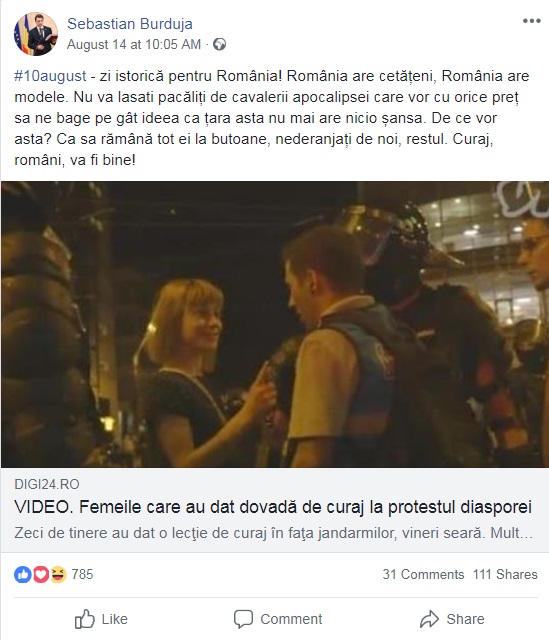Click the red heart Love reaction icon
Viewport: 549px width, 640px height.
(41, 574)
